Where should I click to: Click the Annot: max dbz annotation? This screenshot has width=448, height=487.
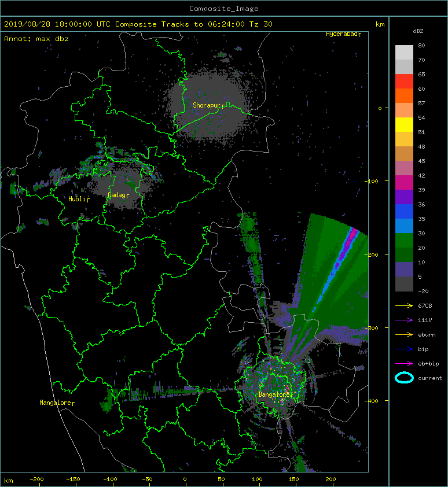tap(36, 39)
